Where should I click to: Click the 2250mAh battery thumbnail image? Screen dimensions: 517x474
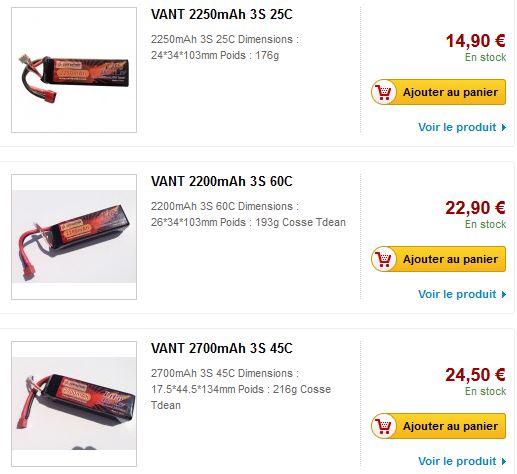pos(74,70)
